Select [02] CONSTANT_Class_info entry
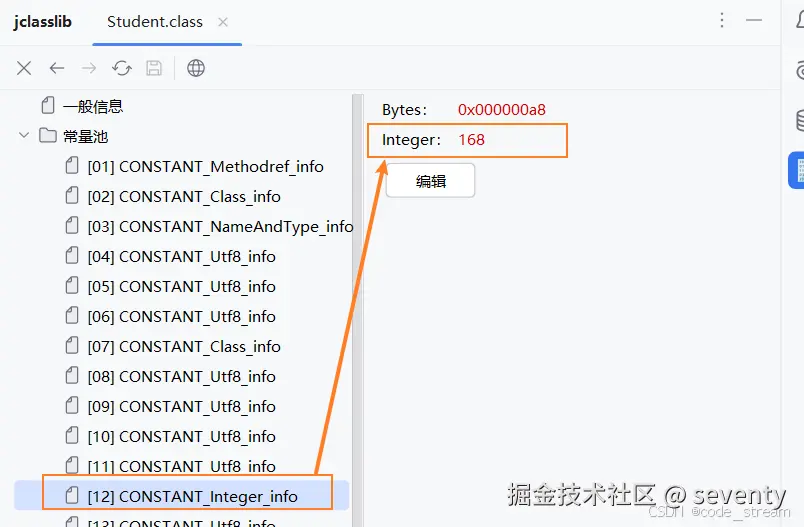The height and width of the screenshot is (527, 804). 184,196
